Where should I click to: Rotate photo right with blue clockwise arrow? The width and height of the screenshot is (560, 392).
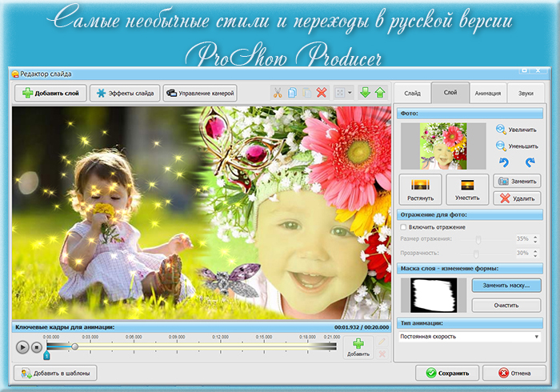(x=529, y=162)
